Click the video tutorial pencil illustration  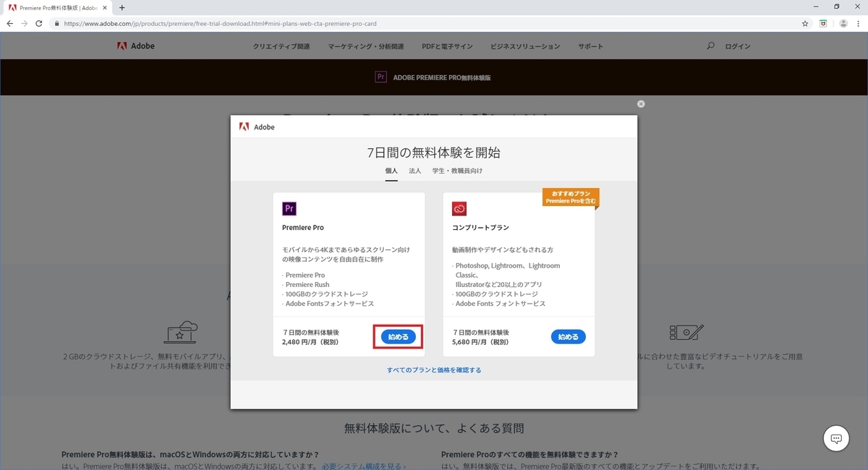[686, 332]
